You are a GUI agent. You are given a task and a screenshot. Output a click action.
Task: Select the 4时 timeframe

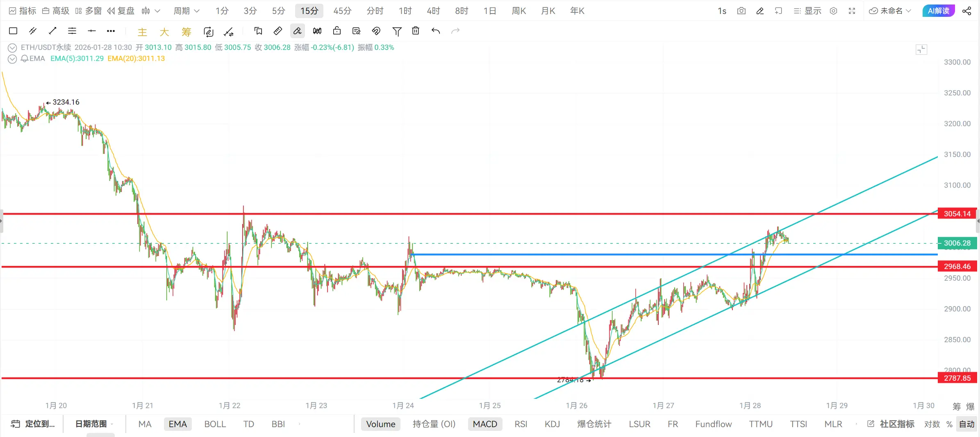click(x=433, y=11)
